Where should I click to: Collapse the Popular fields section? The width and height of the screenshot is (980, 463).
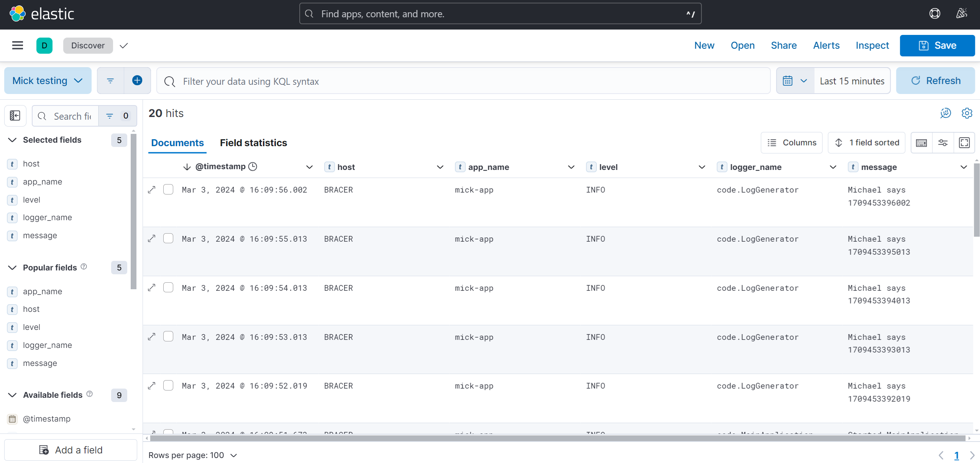pos(12,267)
